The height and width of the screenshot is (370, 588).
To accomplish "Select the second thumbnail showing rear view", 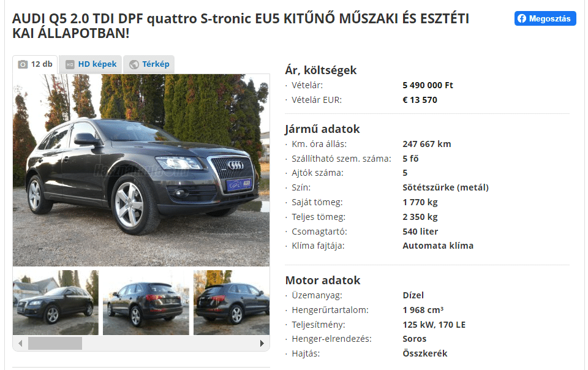I will pos(146,303).
